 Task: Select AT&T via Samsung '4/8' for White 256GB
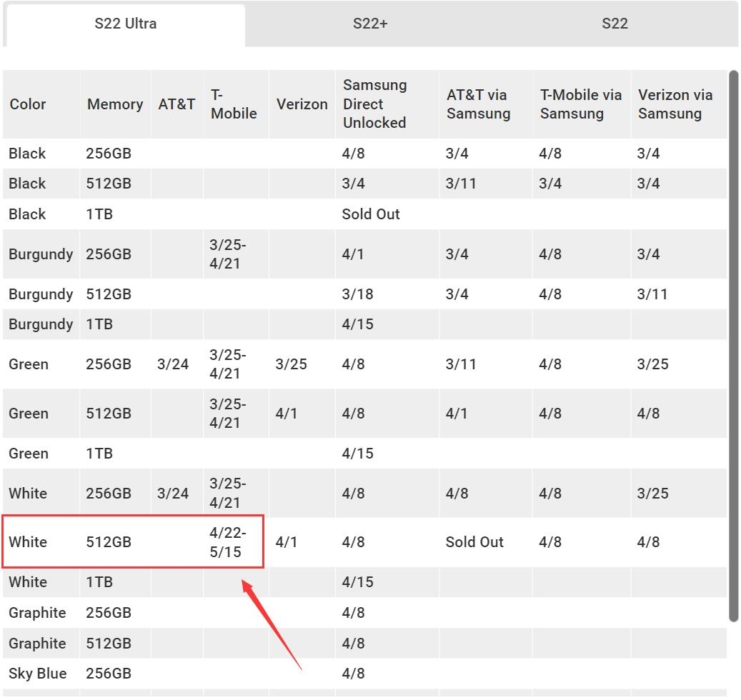point(457,493)
